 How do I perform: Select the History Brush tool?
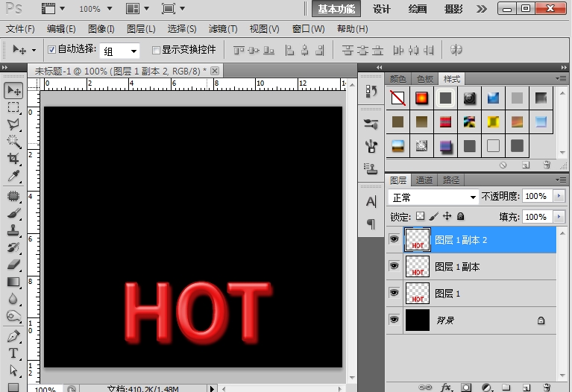[x=13, y=247]
